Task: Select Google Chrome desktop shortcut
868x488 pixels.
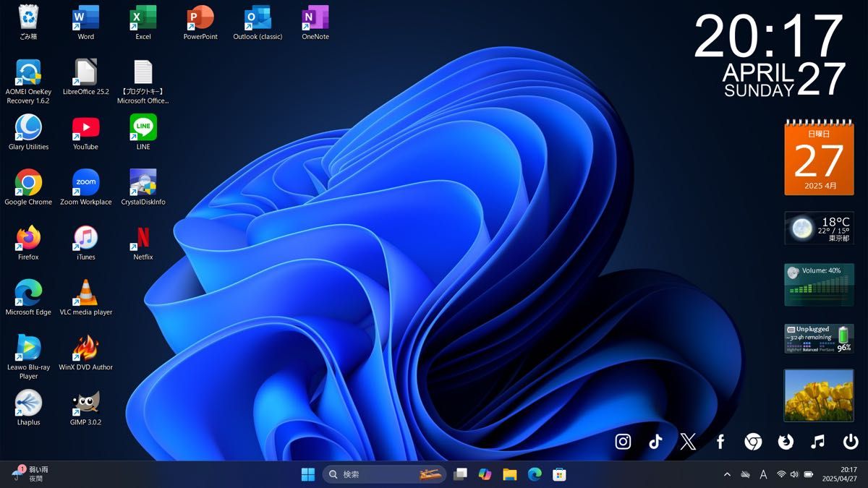Action: [x=28, y=188]
